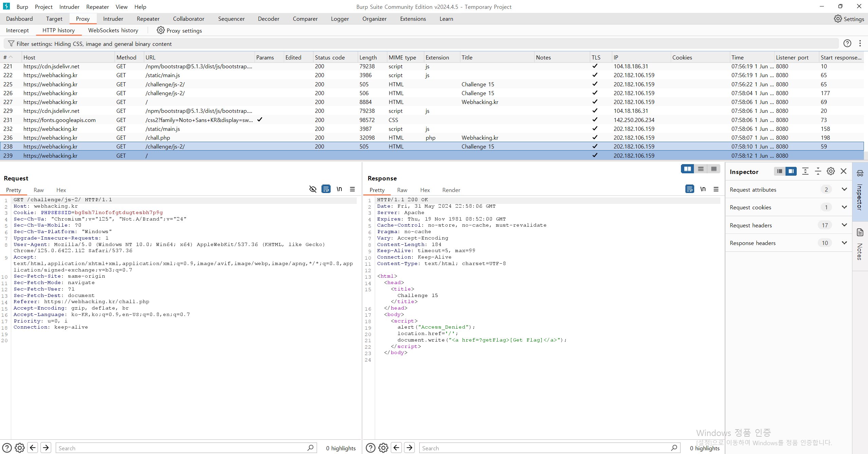The height and width of the screenshot is (454, 868).
Task: Sort history by MIME type column
Action: [x=405, y=57]
